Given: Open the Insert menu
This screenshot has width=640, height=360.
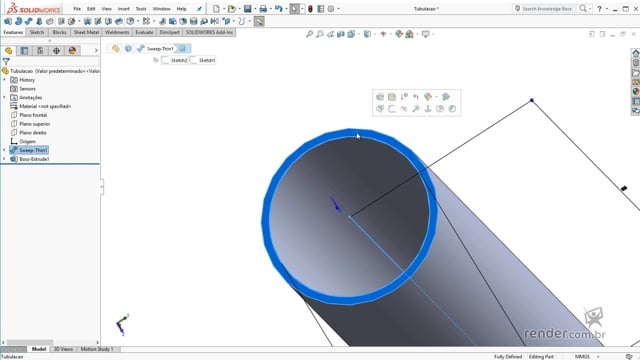Looking at the screenshot, I should tap(123, 9).
